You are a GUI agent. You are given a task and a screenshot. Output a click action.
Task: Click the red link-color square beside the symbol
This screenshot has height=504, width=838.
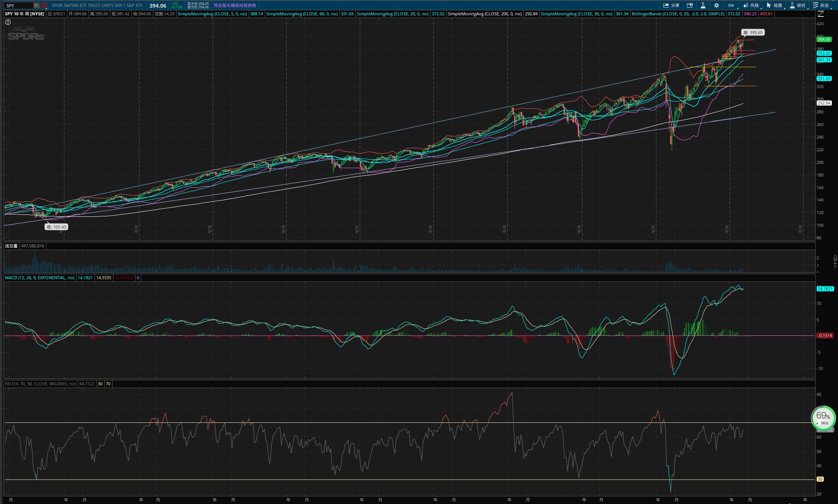pos(44,5)
